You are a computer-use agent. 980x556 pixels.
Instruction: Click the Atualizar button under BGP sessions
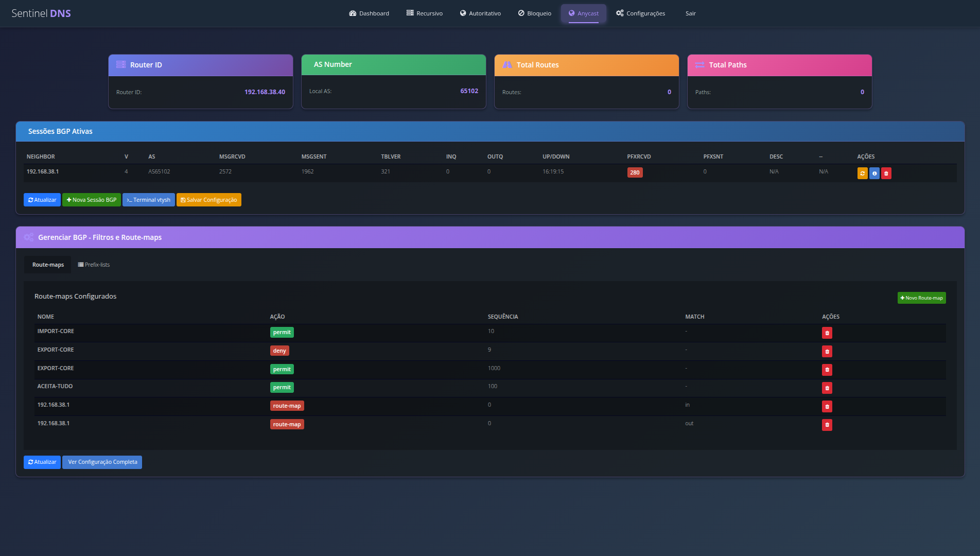pyautogui.click(x=42, y=200)
